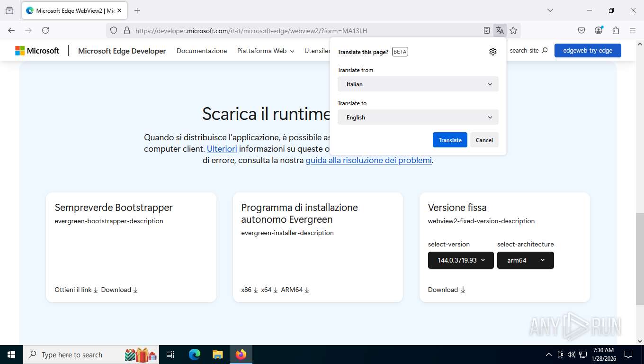Click the translate page icon in address bar

pos(500,30)
